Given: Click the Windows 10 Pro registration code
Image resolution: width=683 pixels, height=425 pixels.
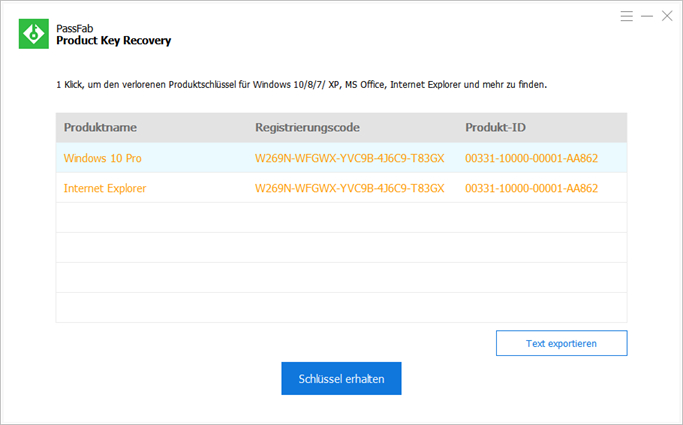Looking at the screenshot, I should click(x=349, y=158).
